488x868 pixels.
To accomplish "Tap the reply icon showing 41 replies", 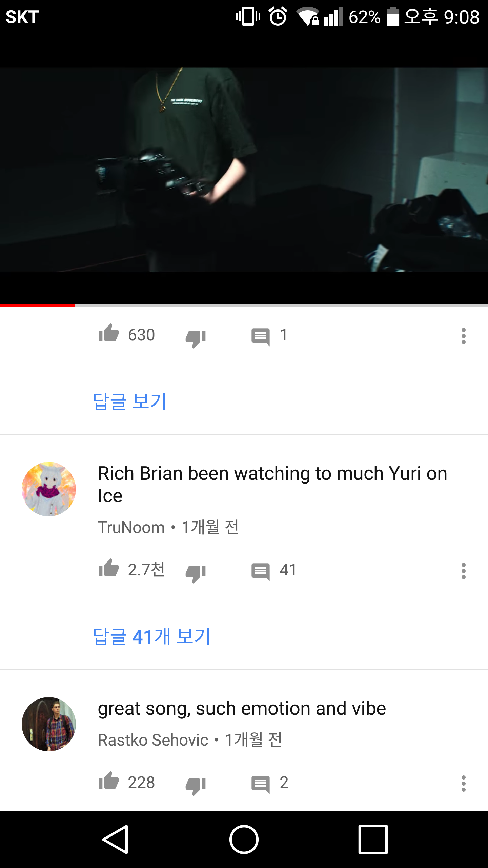I will coord(261,572).
